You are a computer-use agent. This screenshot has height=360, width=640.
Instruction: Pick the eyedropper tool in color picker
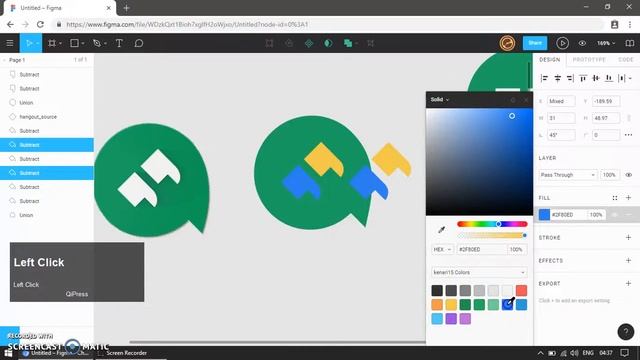tap(441, 230)
